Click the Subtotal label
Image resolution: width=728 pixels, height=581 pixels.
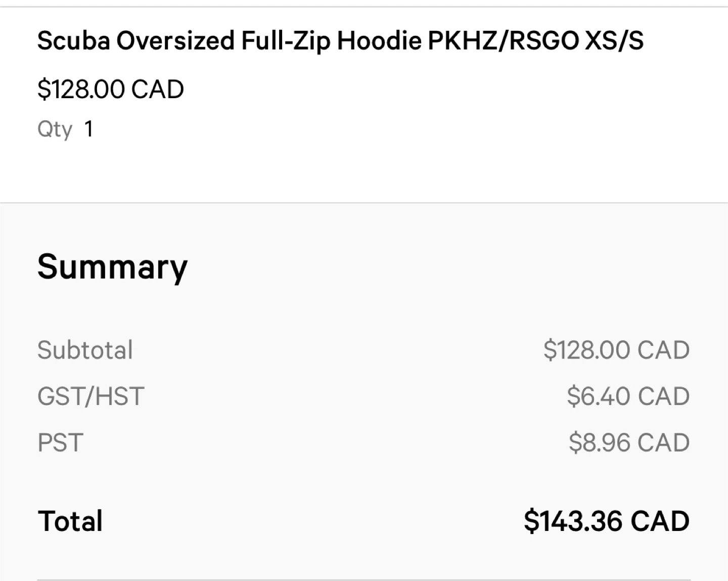pos(85,350)
